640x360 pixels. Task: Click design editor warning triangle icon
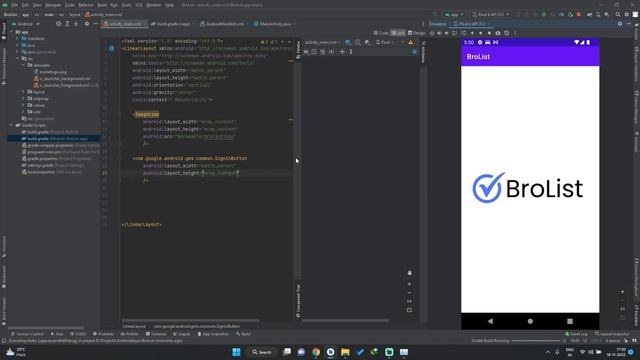pyautogui.click(x=411, y=42)
